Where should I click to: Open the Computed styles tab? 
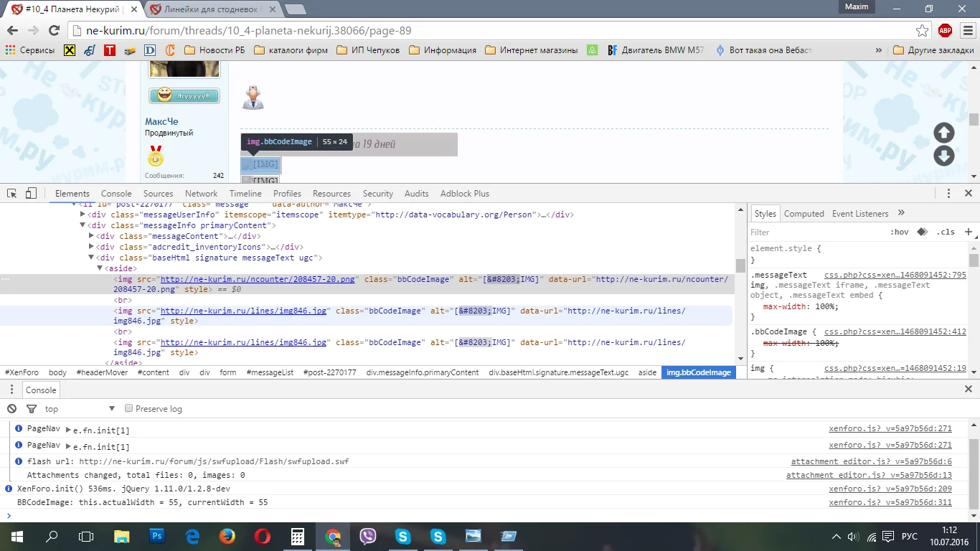(804, 214)
